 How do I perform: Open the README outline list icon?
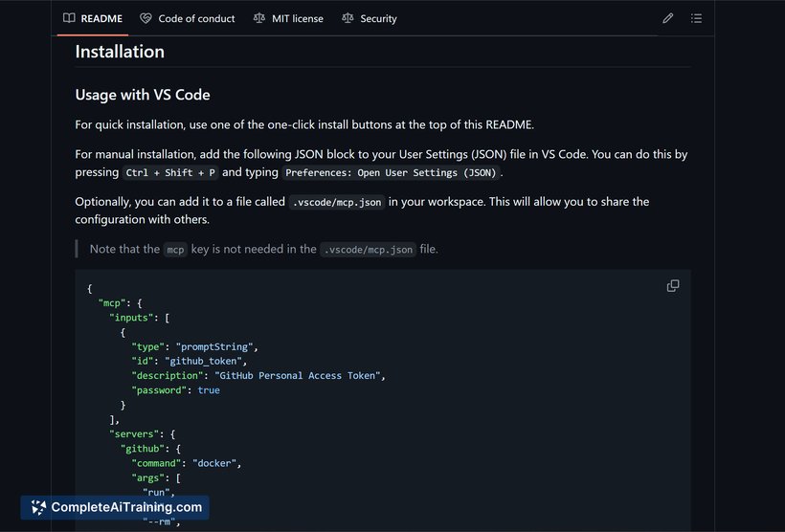(x=696, y=18)
